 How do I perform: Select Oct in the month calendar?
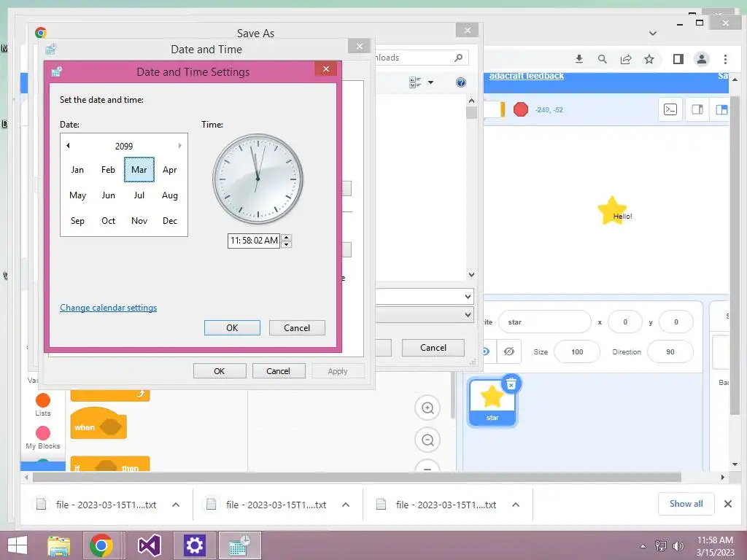(108, 221)
